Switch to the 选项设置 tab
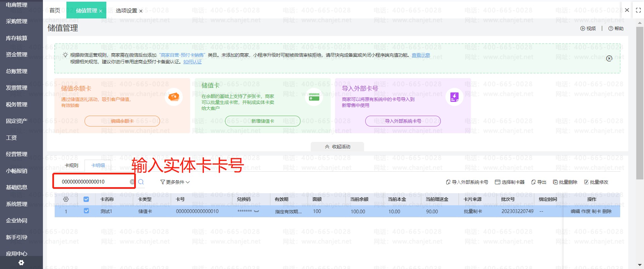 (x=126, y=11)
